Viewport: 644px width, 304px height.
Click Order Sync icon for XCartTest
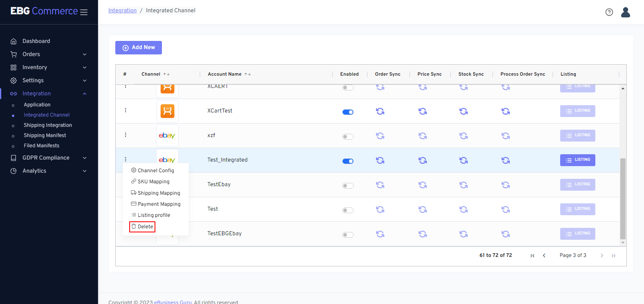380,111
